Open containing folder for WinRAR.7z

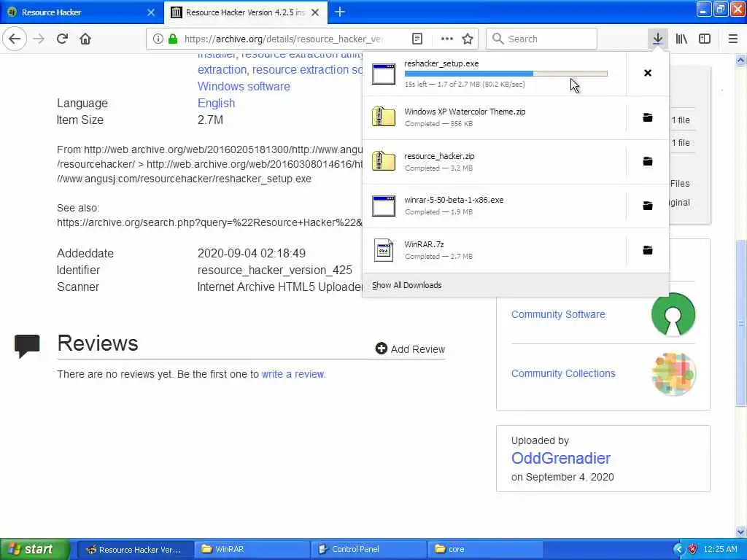click(648, 250)
